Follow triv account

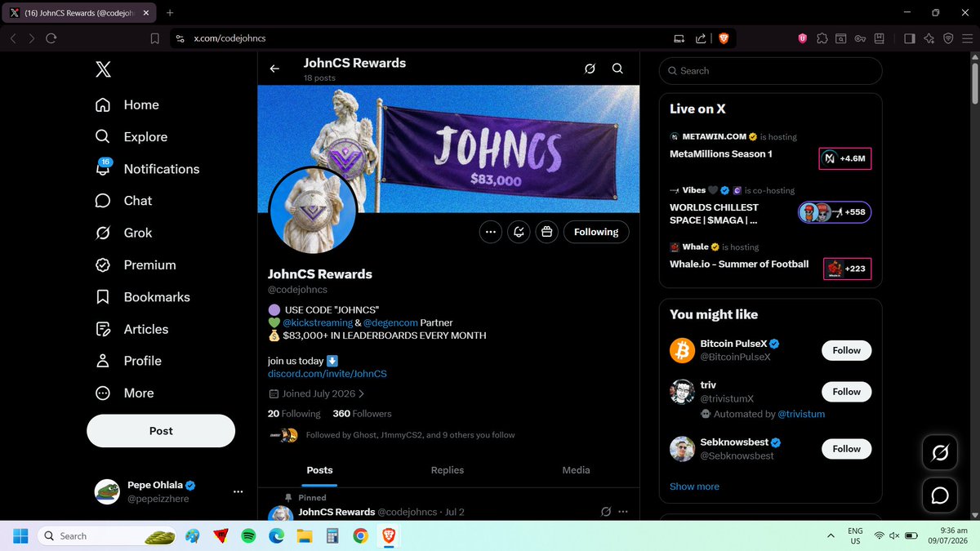coord(847,391)
